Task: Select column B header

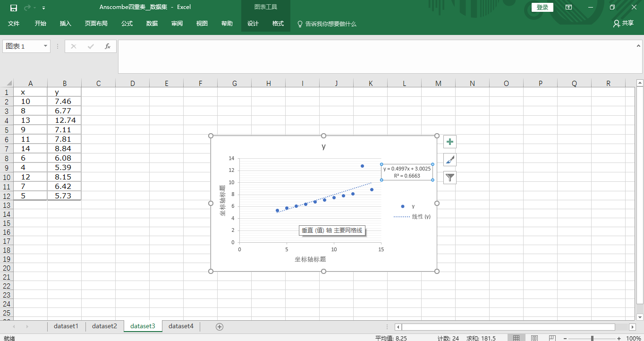Action: [x=65, y=83]
